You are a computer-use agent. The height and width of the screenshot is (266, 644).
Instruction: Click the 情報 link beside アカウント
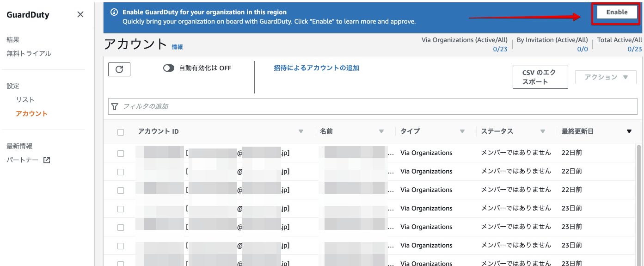(x=177, y=47)
